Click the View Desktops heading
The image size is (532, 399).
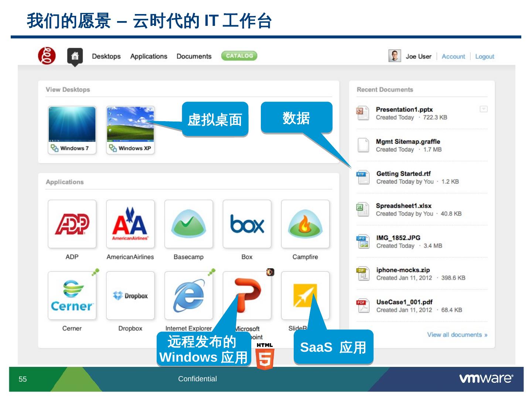tap(68, 89)
